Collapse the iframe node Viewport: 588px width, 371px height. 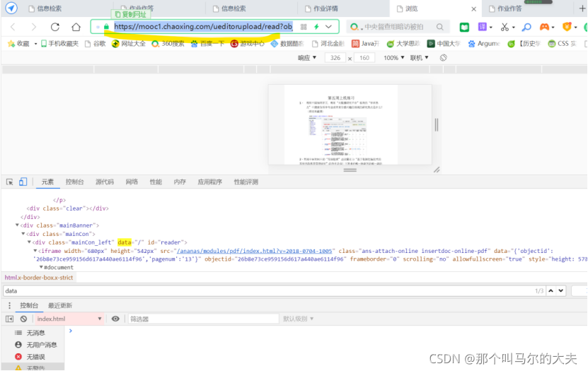tap(35, 251)
